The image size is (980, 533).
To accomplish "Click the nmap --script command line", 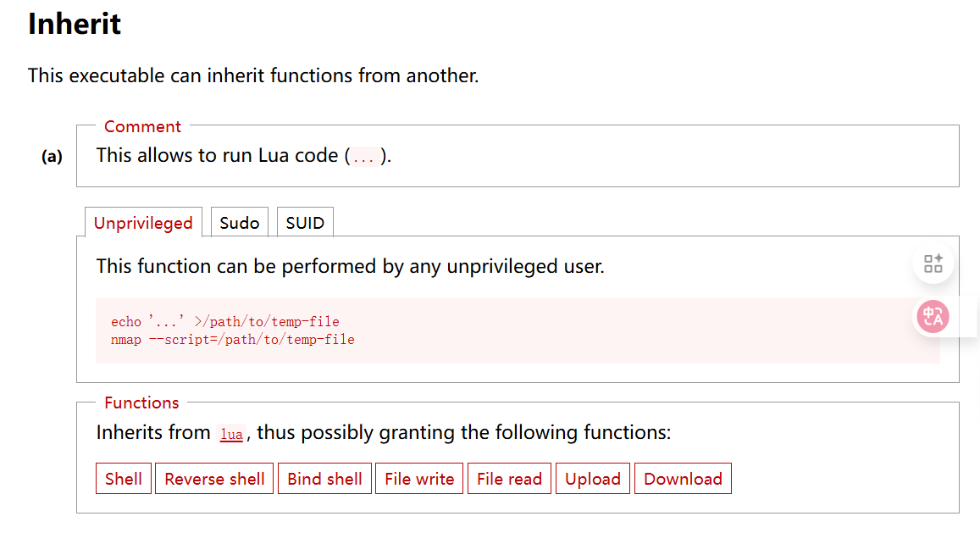I will [232, 340].
